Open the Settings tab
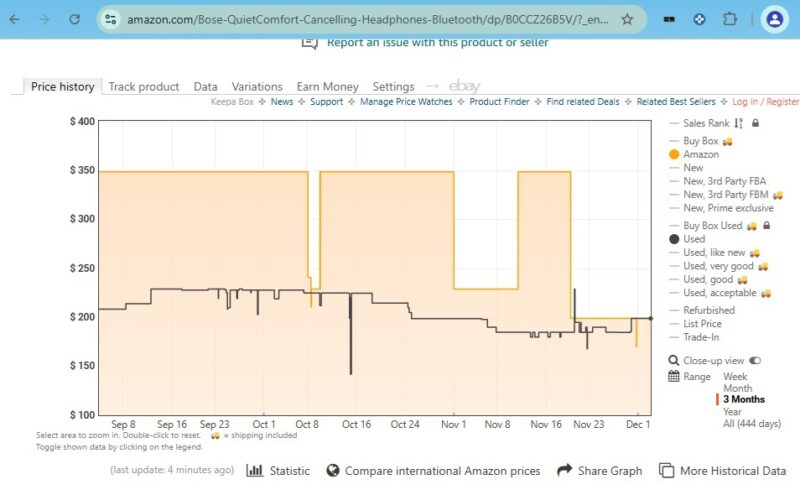The width and height of the screenshot is (800, 495). click(x=393, y=87)
